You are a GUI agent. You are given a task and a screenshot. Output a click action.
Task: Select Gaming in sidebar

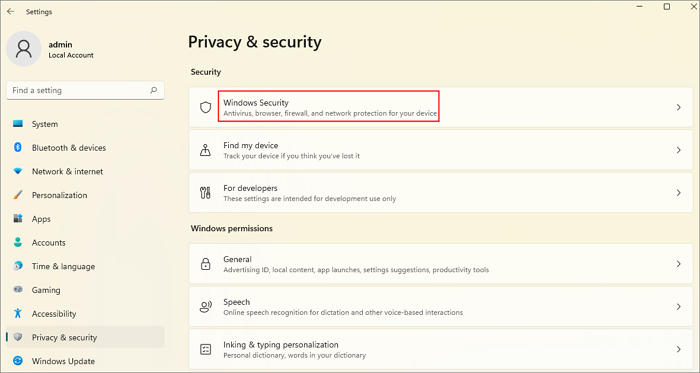(85, 290)
